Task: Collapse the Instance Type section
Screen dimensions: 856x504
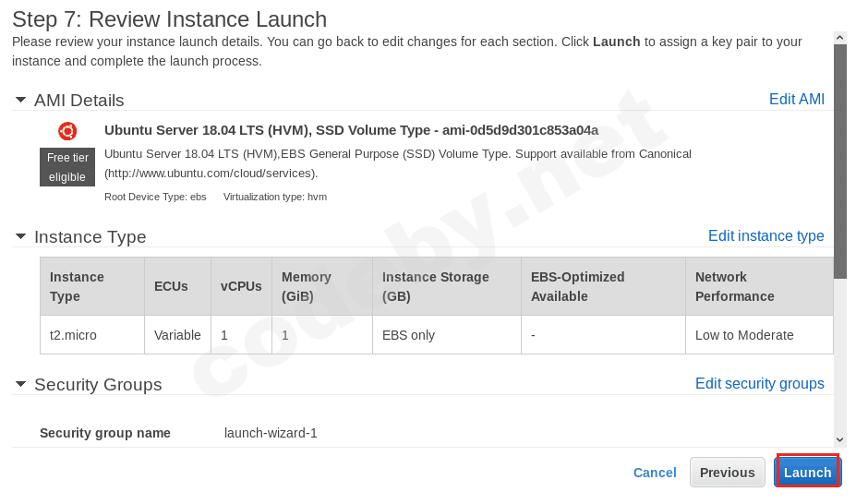Action: coord(20,236)
